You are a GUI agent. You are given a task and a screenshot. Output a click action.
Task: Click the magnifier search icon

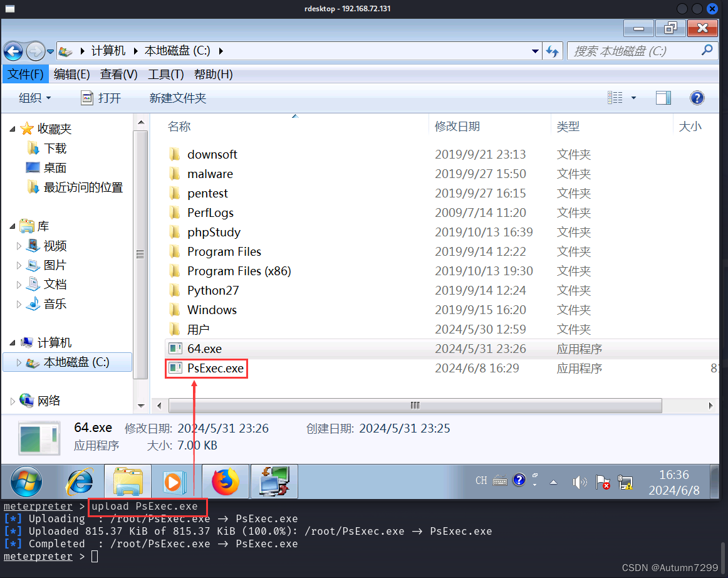(x=707, y=50)
